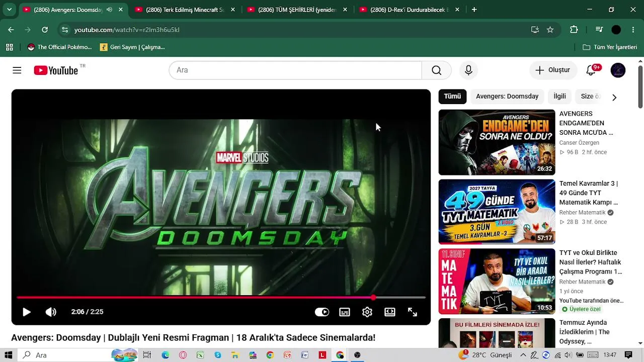Screen dimensions: 644x362
Task: Select the 'Avengers: Doomsday' filter chip
Action: click(x=507, y=97)
